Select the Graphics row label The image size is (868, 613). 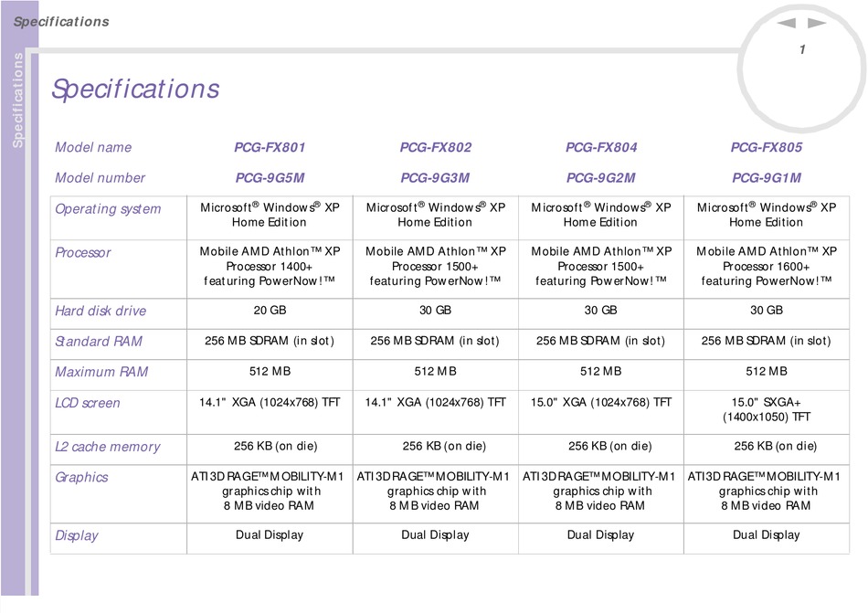[x=81, y=477]
